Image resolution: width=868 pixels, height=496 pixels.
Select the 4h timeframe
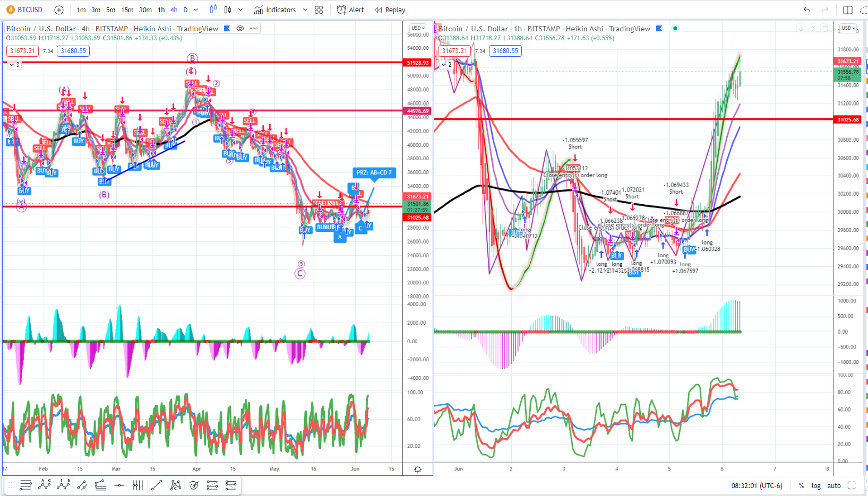pos(174,10)
